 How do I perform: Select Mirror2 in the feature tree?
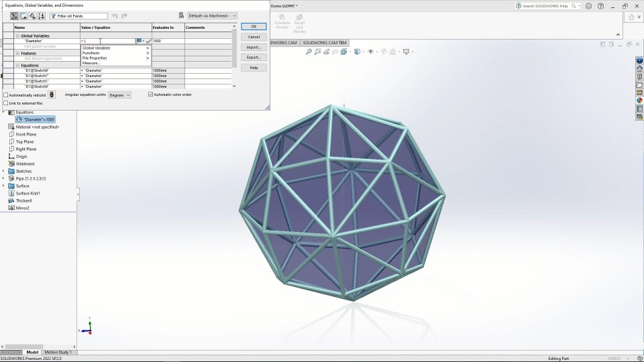(x=19, y=208)
